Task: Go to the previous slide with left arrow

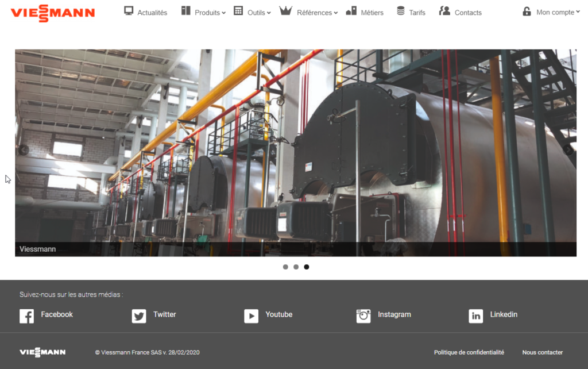Action: pos(24,150)
